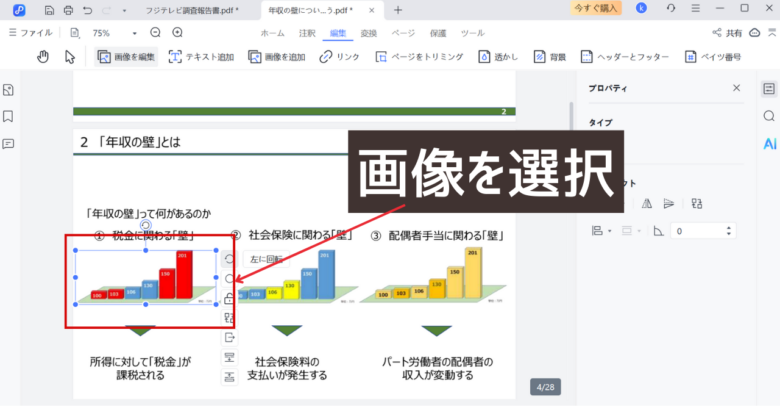Switch to the フジテレビ調査報告書.pdf document tab
Image resolution: width=780 pixels, height=410 pixels.
[194, 10]
